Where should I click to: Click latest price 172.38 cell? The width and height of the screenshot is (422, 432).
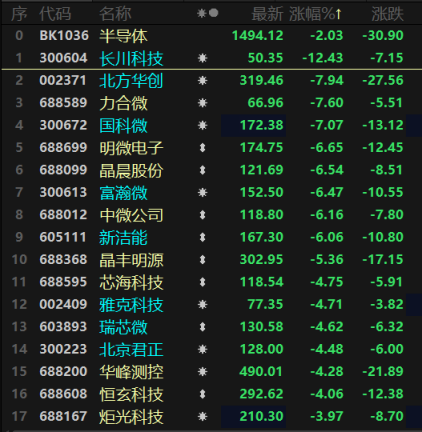(x=253, y=125)
